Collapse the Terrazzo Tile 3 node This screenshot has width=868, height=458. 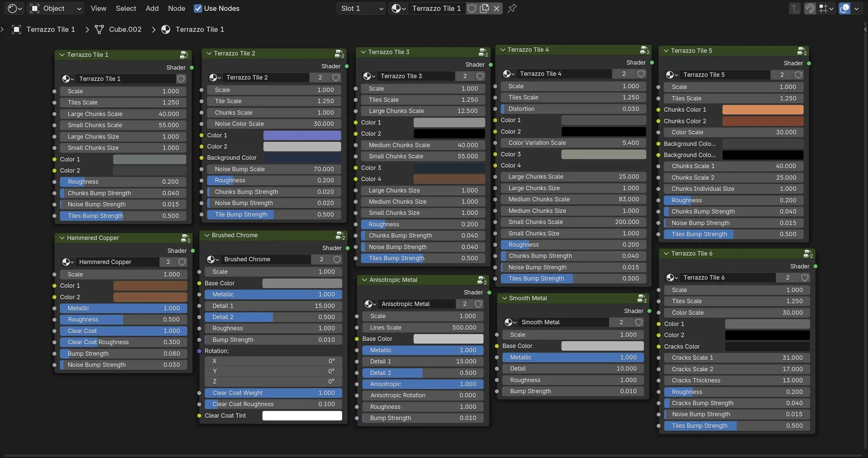[x=363, y=52]
